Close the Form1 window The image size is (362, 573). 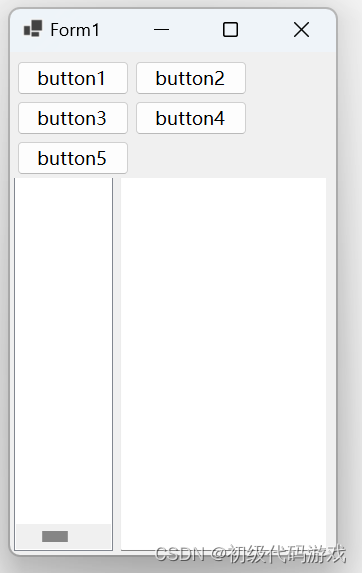point(301,30)
